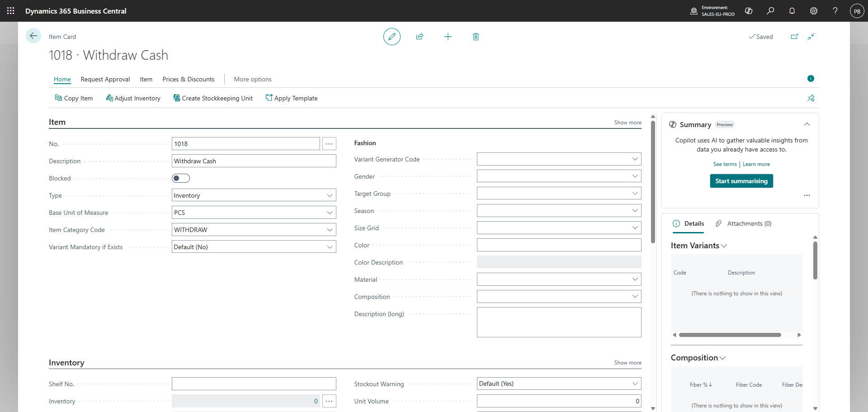Image resolution: width=868 pixels, height=412 pixels.
Task: Switch to the Prices & Discounts tab
Action: (189, 79)
